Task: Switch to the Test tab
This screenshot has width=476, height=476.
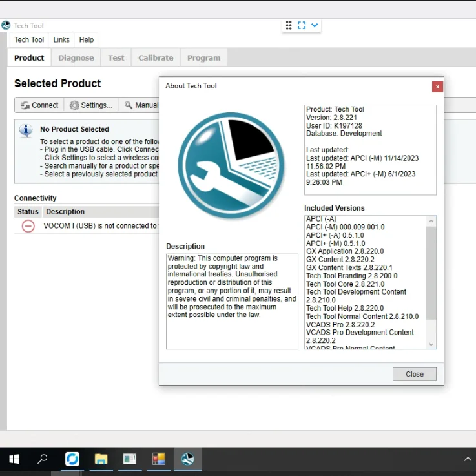Action: click(116, 57)
